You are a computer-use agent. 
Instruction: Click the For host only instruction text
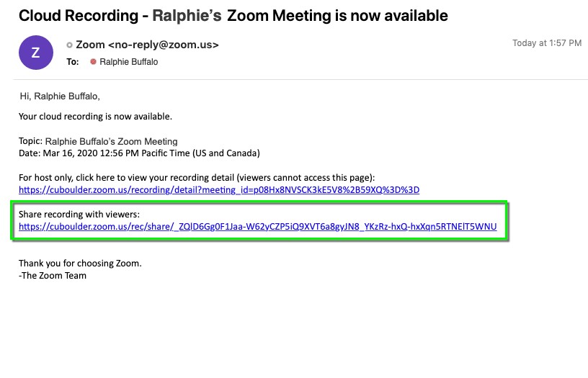point(196,177)
